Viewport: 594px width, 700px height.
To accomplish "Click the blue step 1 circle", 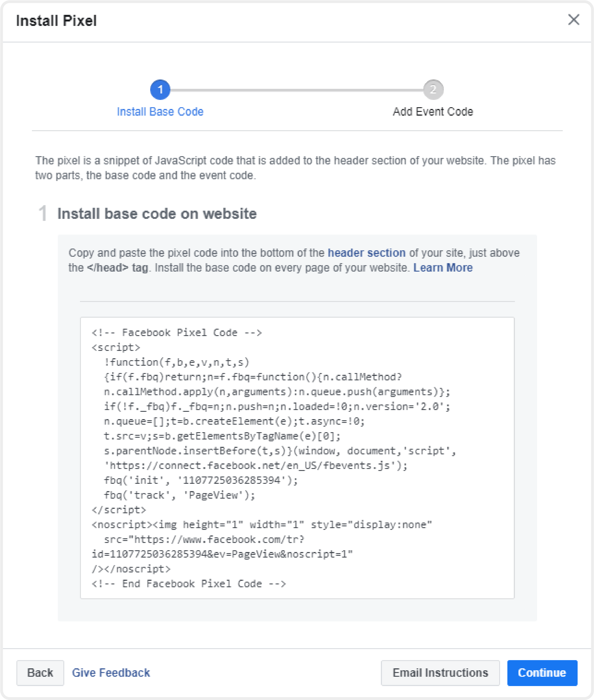I will pos(160,89).
